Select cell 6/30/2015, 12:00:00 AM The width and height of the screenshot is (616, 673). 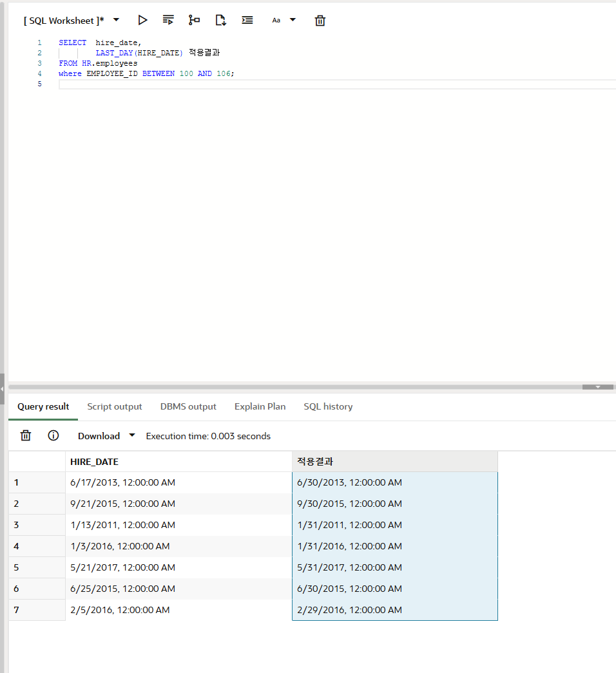(x=395, y=589)
